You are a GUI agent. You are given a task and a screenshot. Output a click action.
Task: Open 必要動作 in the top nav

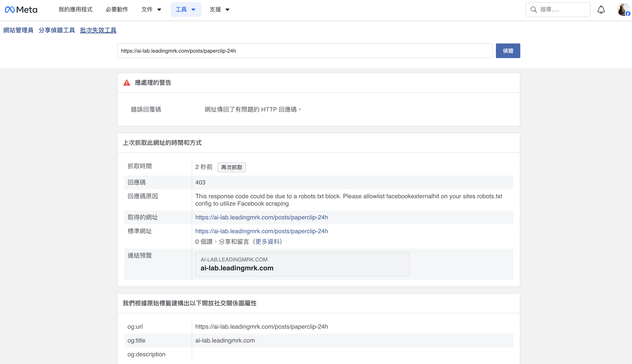coord(117,10)
